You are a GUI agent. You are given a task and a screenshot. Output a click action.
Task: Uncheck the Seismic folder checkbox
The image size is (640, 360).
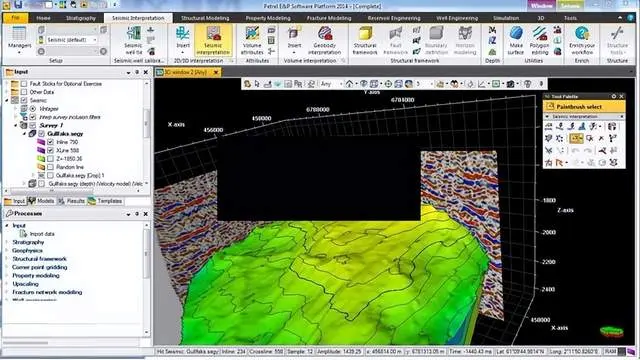[x=24, y=100]
